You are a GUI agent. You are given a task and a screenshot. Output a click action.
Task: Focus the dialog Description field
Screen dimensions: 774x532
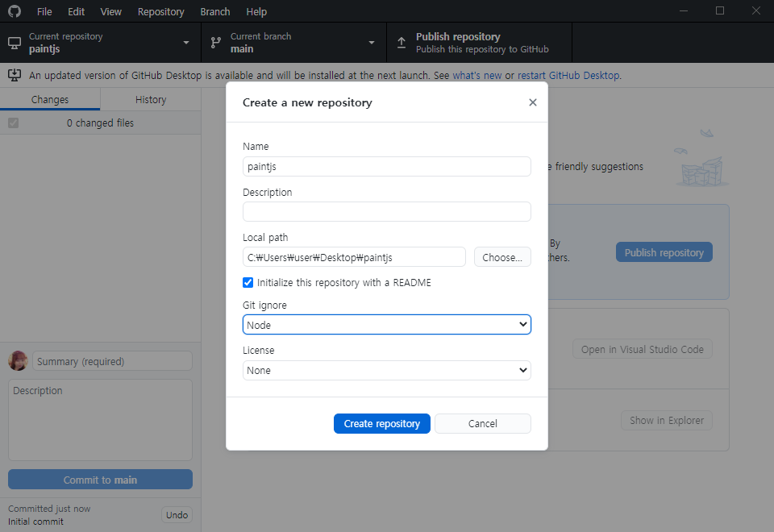(386, 212)
